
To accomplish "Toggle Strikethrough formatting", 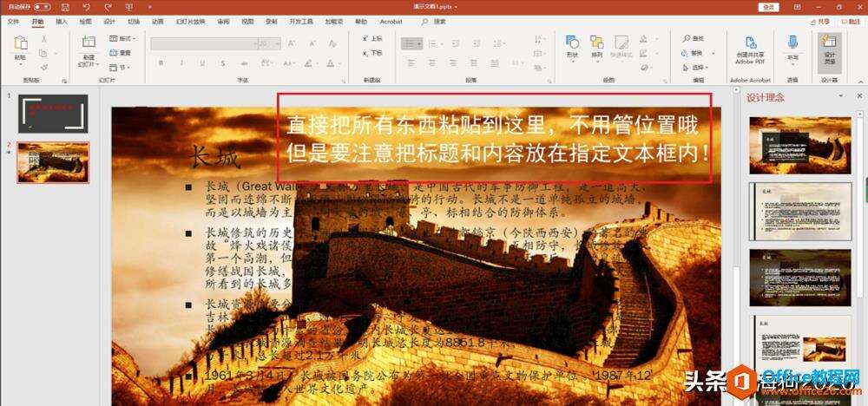I will click(244, 63).
